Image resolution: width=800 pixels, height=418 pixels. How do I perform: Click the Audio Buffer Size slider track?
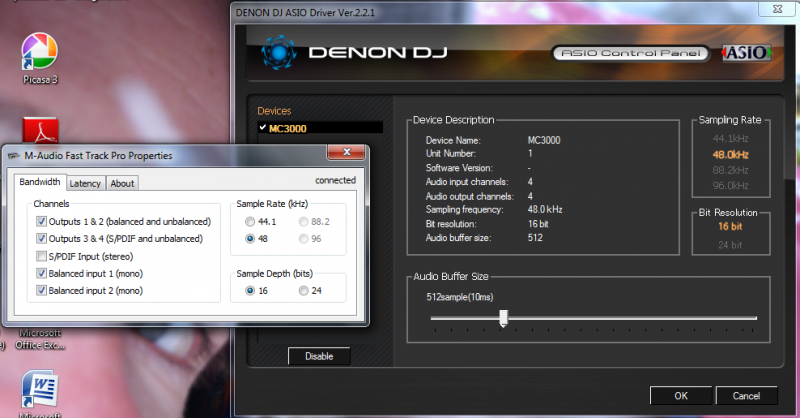(x=593, y=318)
